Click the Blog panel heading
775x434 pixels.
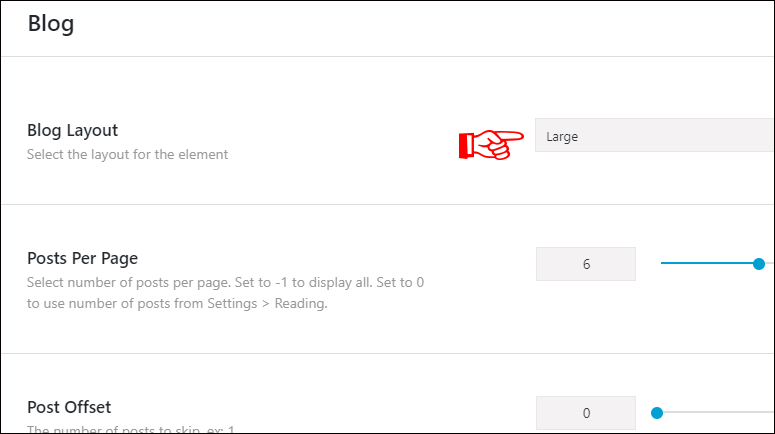click(x=51, y=23)
